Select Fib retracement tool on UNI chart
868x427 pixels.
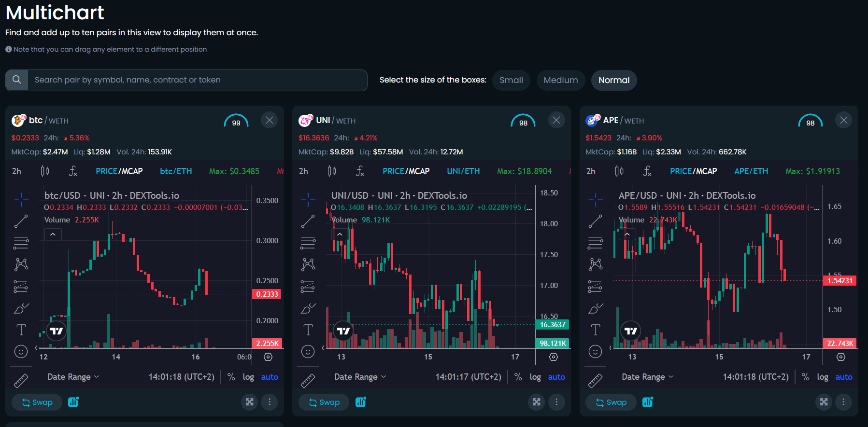tap(308, 243)
